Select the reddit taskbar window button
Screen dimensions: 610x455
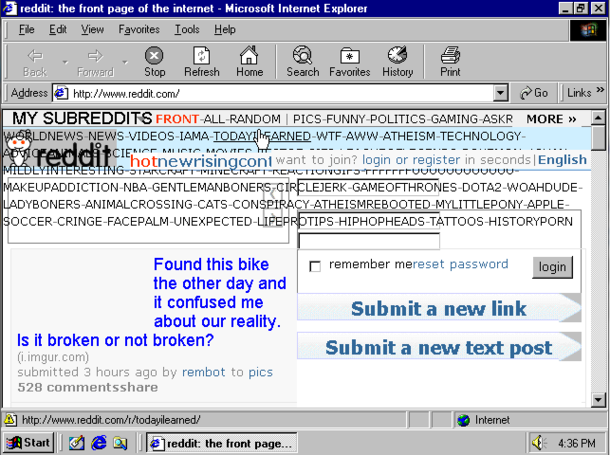click(x=222, y=443)
